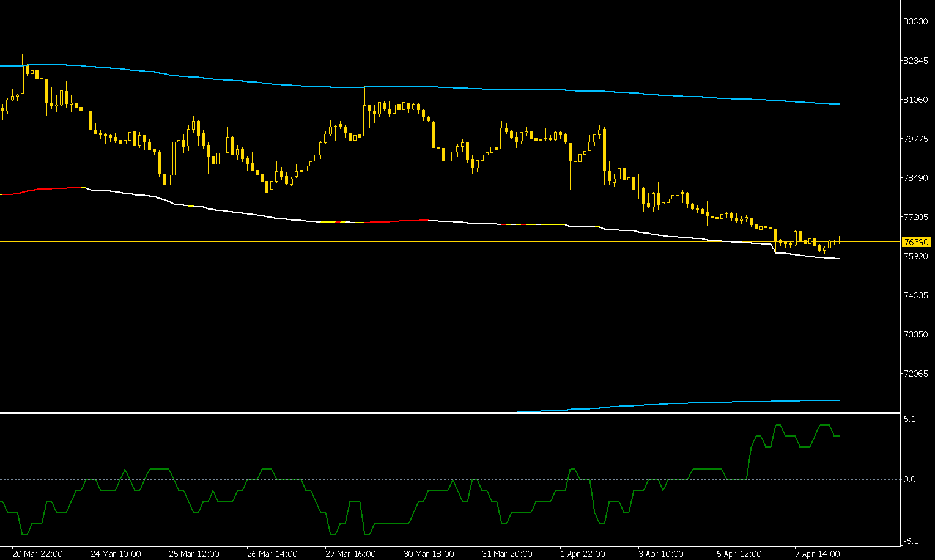Click the highlighted 76390 current price tag
This screenshot has height=560, width=935.
pos(915,242)
